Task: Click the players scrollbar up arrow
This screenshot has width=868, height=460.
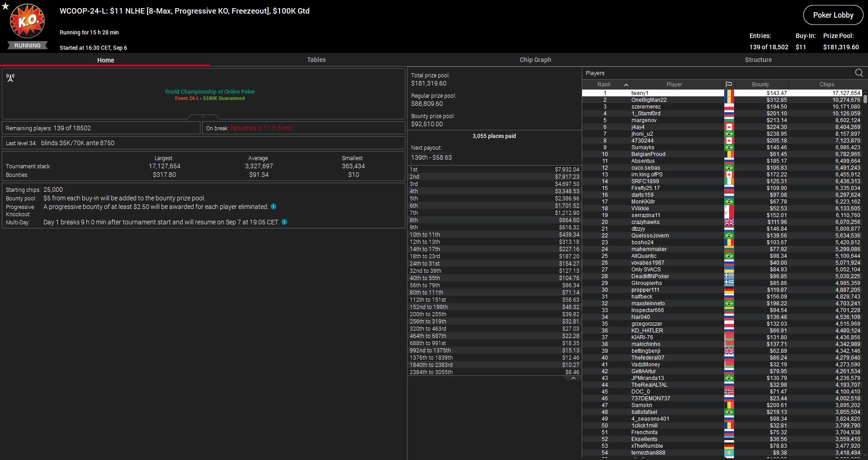Action: tap(865, 92)
